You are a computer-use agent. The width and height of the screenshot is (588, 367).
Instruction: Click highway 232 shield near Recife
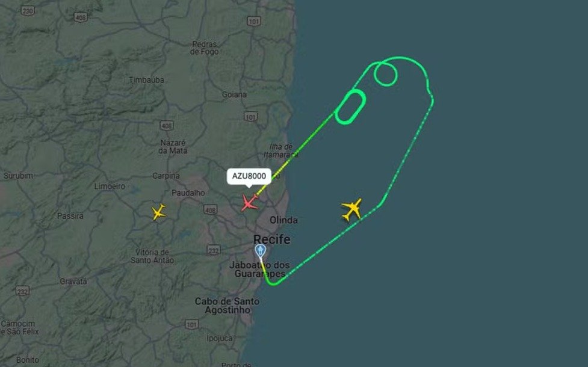[214, 250]
